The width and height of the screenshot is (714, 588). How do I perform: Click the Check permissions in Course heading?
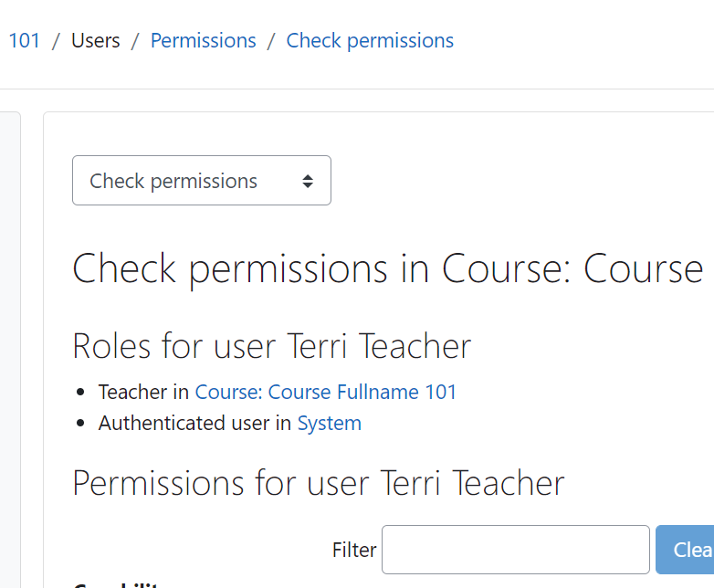click(x=387, y=269)
